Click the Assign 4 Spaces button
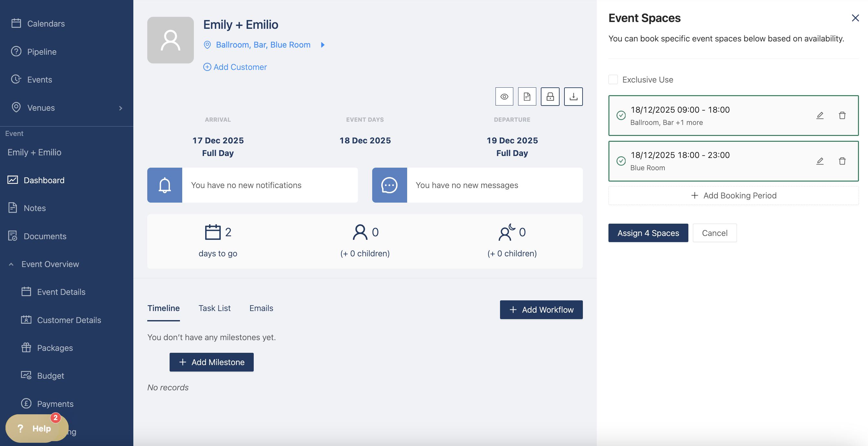868x446 pixels. coord(648,233)
